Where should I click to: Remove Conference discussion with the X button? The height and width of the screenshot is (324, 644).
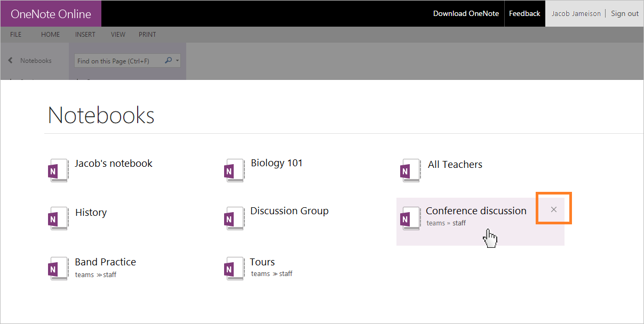(554, 209)
